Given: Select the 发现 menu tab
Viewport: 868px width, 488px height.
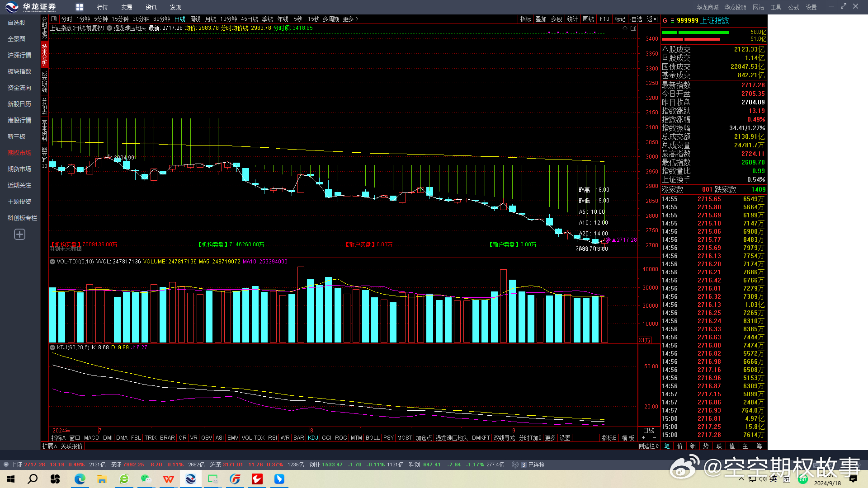Looking at the screenshot, I should (x=175, y=7).
